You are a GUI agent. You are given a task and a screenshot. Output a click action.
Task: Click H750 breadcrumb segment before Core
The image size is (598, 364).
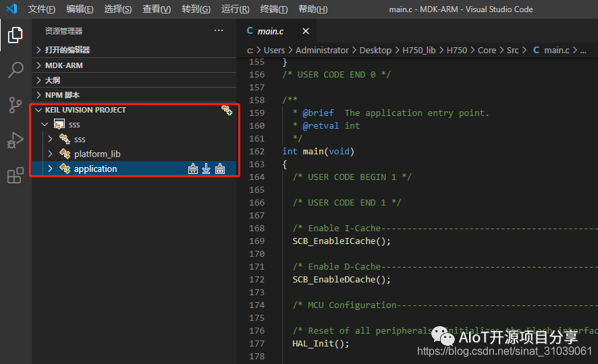click(x=456, y=51)
